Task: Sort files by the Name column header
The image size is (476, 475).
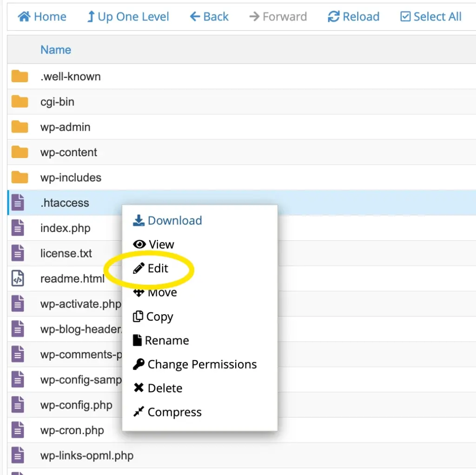Action: (56, 50)
